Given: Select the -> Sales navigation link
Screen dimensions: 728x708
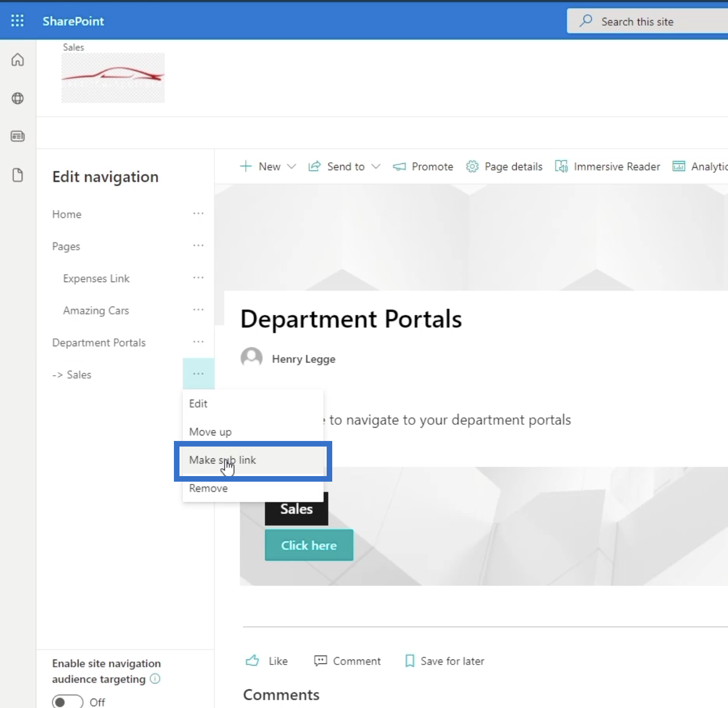Looking at the screenshot, I should 72,375.
